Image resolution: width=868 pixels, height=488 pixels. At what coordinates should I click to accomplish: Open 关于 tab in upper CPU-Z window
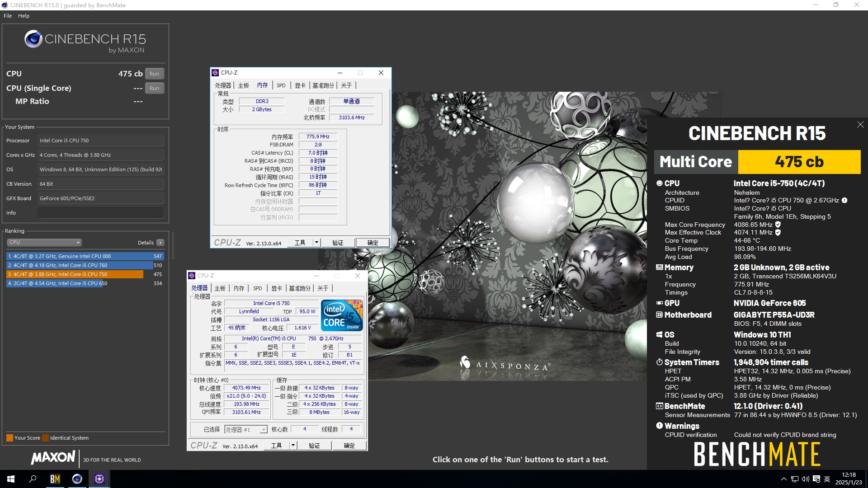[x=346, y=85]
